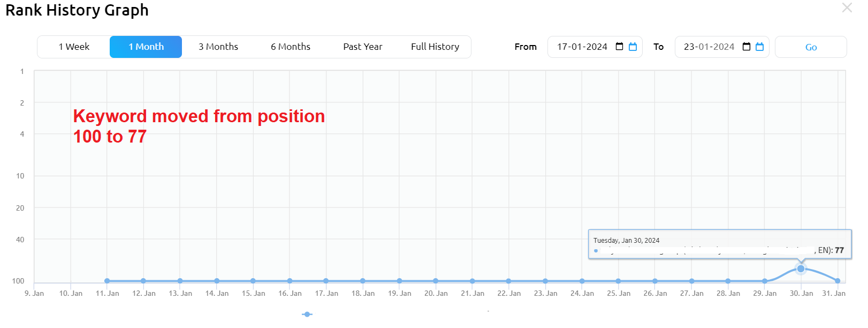Viewport: 868px width, 328px height.
Task: Edit the To date 23-01-2024 field
Action: coord(722,47)
